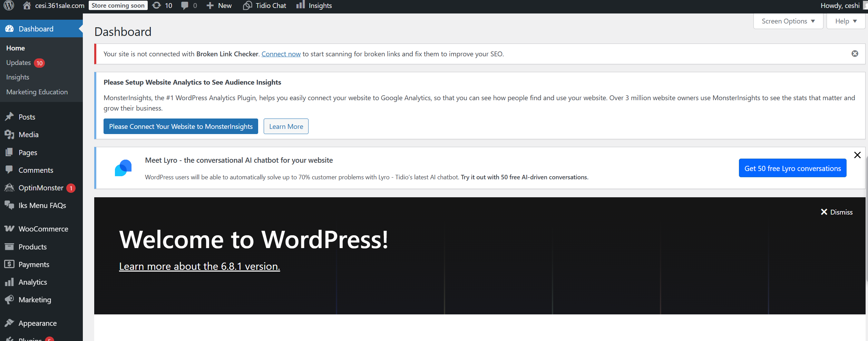Close the Meet Lyro chatbot banner
The width and height of the screenshot is (868, 341).
tap(857, 155)
